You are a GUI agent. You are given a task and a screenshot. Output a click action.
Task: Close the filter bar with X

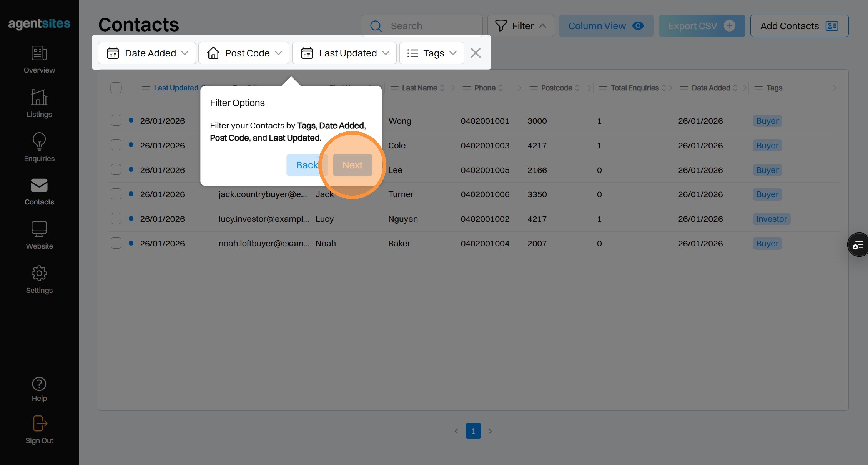(x=476, y=53)
